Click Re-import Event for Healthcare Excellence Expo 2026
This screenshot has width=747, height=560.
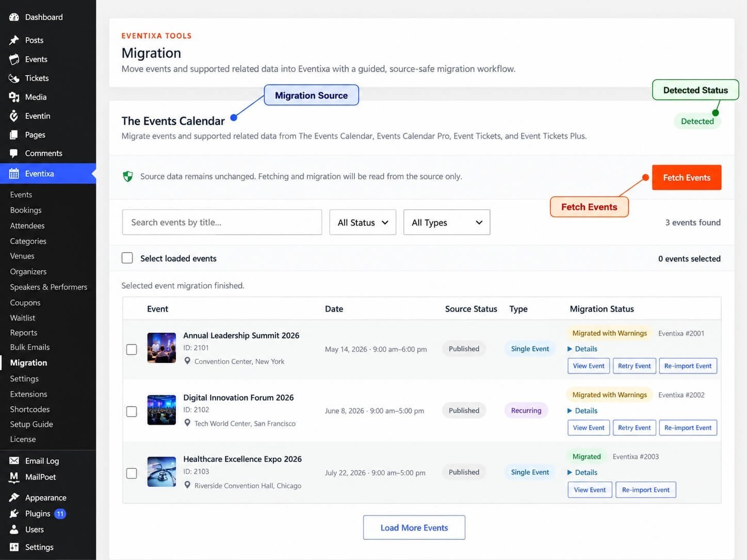click(646, 489)
